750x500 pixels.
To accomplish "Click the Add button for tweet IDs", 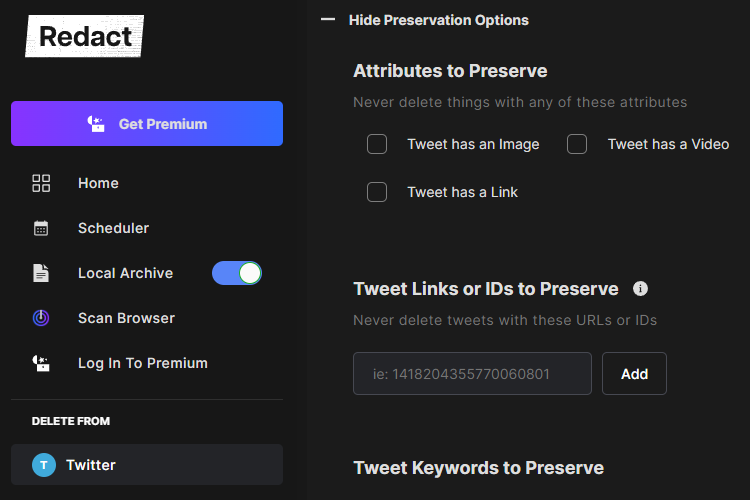I will click(x=634, y=374).
